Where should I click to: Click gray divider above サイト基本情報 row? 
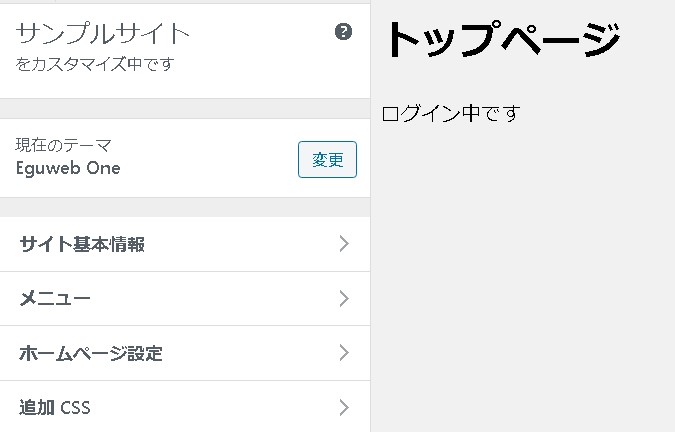tap(185, 207)
